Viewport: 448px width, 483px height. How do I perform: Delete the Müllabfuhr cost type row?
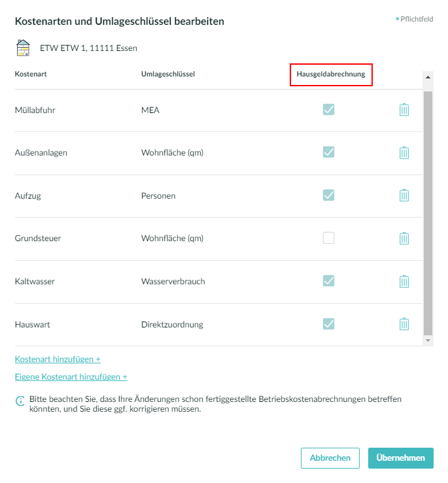(404, 110)
